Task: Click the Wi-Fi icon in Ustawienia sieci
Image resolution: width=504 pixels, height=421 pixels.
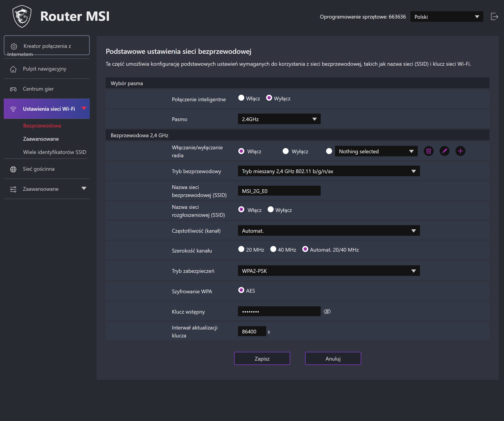Action: point(13,109)
